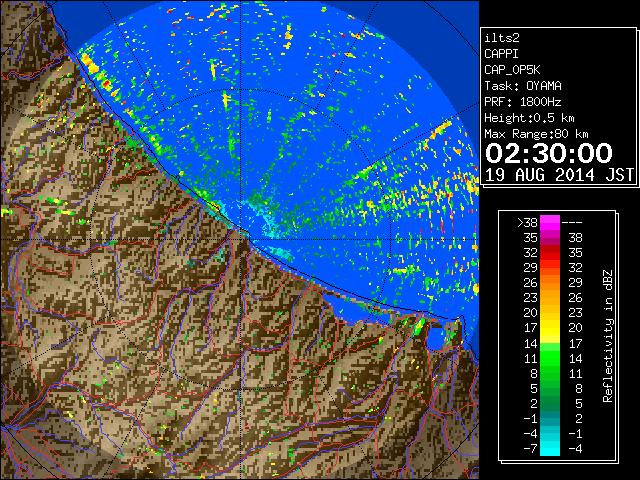The height and width of the screenshot is (480, 640).
Task: Pick the bright green 11–14 dBZ band
Action: point(550,358)
